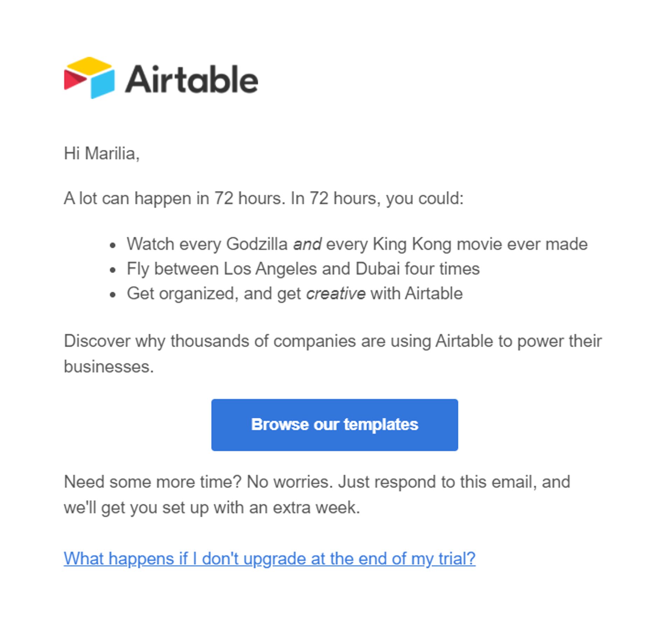This screenshot has width=672, height=632.
Task: Click the italic word creative
Action: coord(336,293)
